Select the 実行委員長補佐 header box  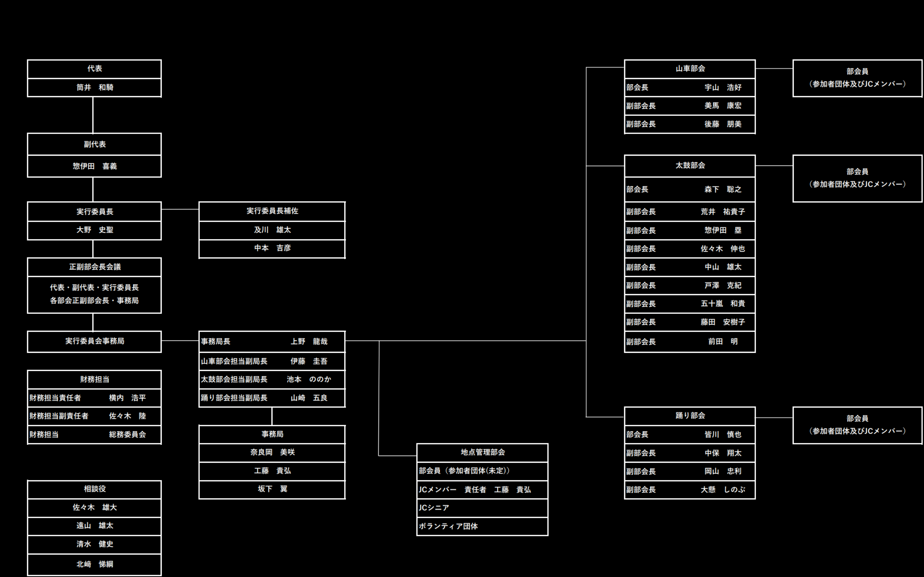(x=272, y=211)
